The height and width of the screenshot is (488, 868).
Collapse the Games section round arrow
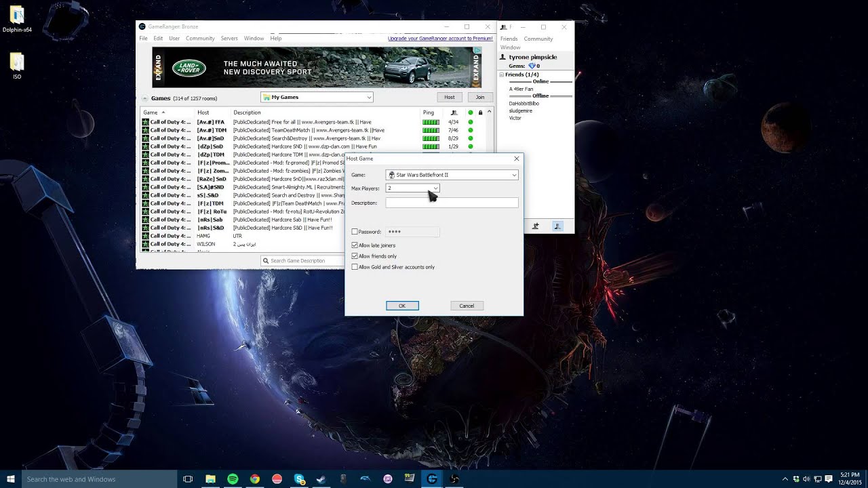[144, 98]
